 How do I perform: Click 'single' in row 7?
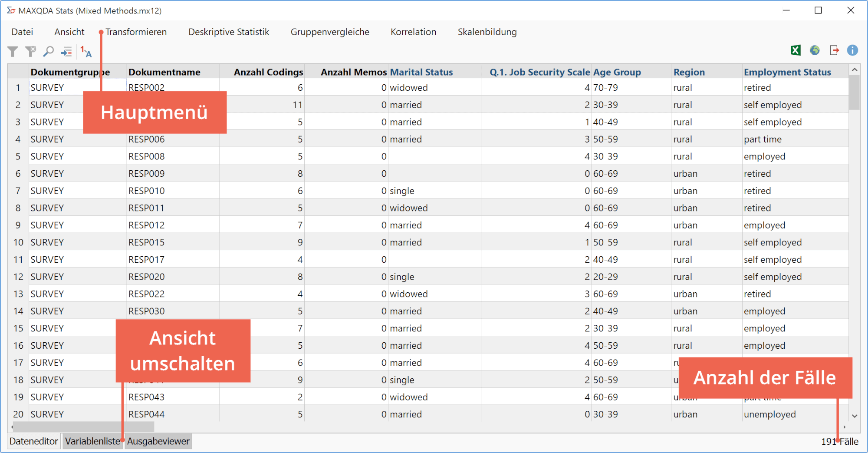pyautogui.click(x=435, y=191)
